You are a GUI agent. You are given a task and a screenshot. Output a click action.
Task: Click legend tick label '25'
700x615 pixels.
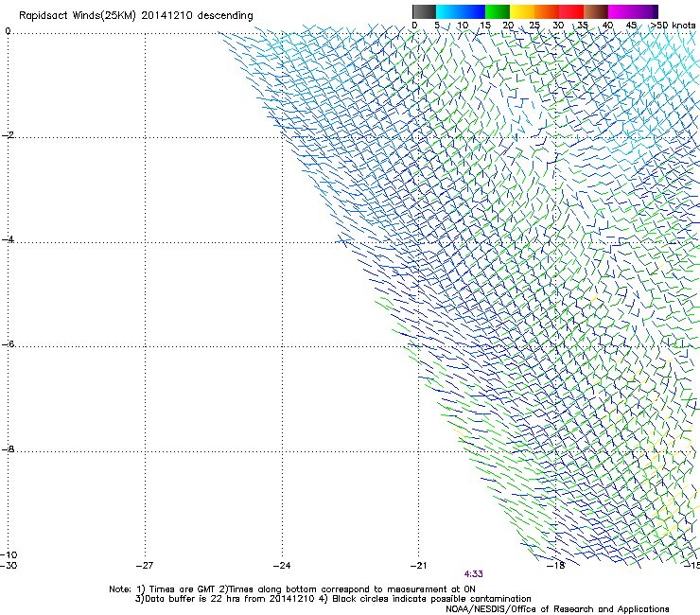(534, 26)
